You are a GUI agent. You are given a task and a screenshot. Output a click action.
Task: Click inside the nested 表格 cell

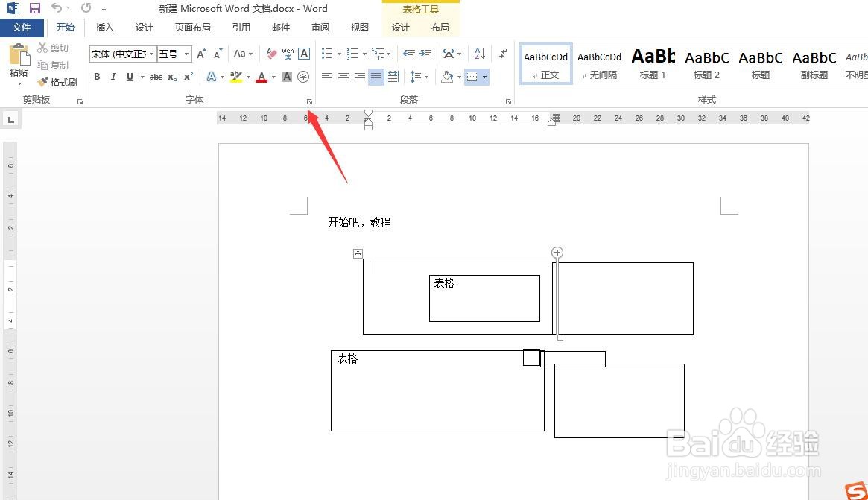coord(484,298)
